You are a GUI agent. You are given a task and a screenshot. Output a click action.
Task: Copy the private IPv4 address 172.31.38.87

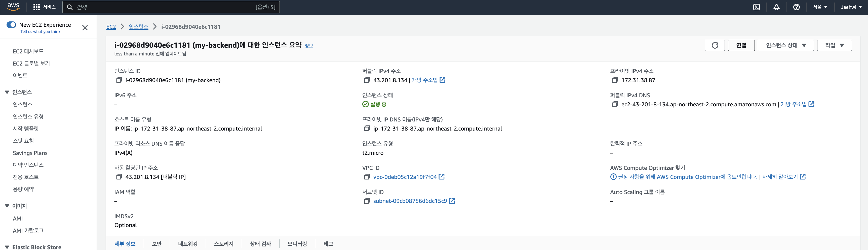point(615,80)
